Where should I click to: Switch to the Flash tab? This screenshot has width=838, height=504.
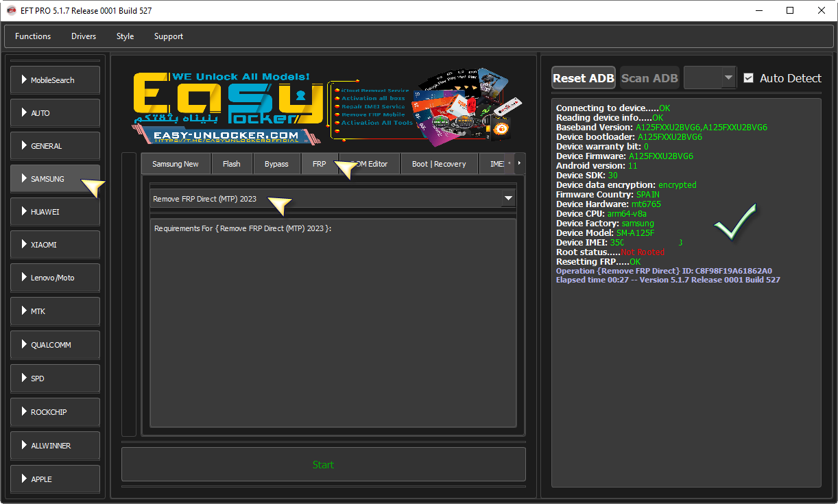click(x=232, y=164)
